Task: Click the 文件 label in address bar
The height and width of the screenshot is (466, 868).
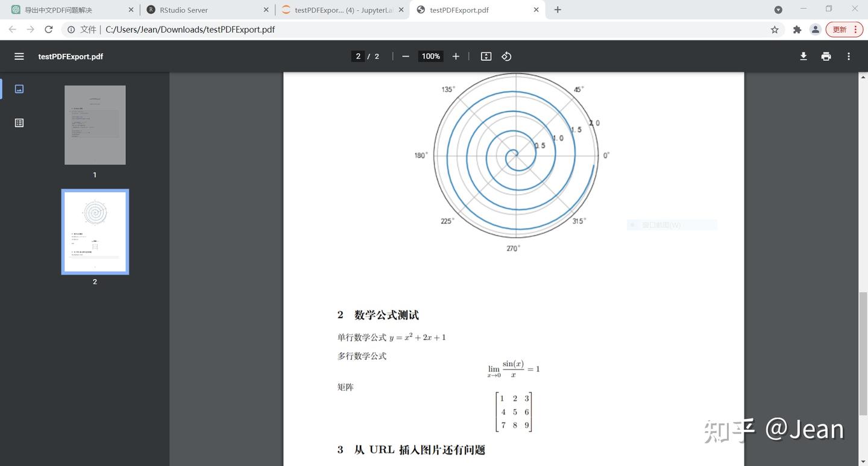Action: coord(88,29)
